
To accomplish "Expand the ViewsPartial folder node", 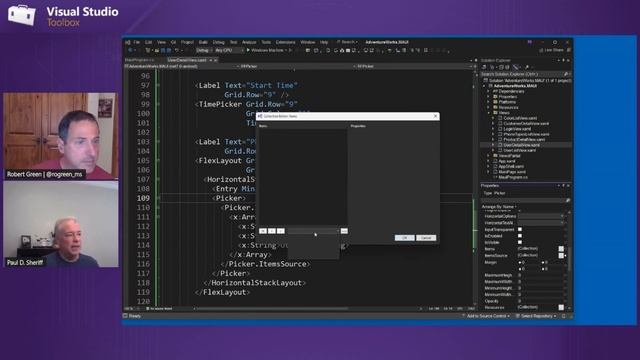I will tap(489, 156).
